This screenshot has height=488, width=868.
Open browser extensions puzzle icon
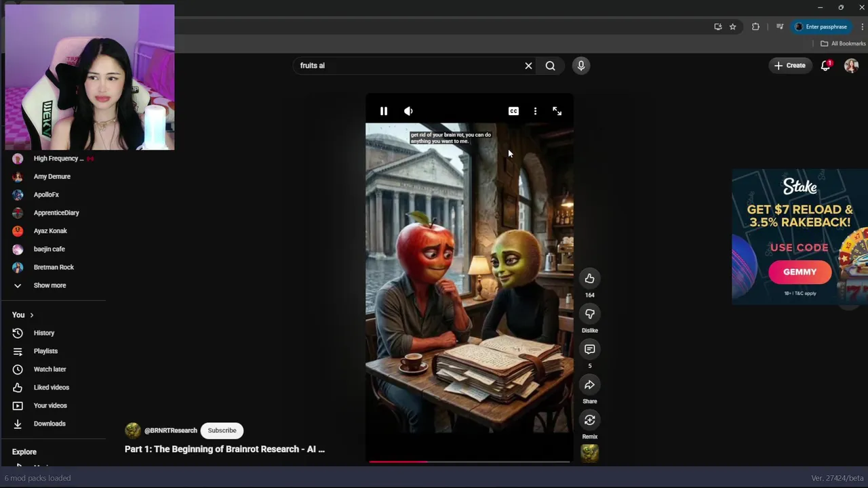(x=755, y=27)
